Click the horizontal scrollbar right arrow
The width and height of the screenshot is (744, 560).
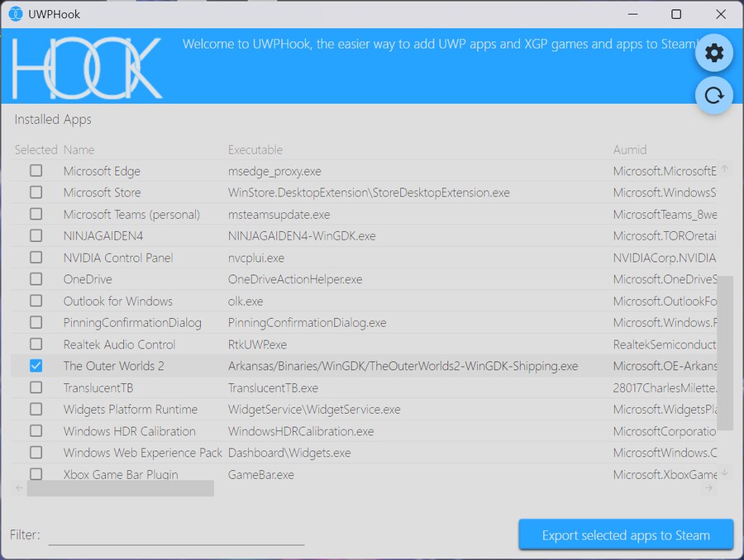pyautogui.click(x=708, y=488)
